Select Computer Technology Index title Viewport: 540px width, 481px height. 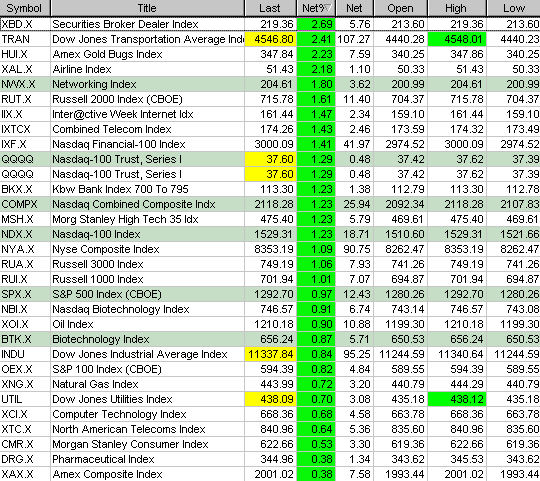click(x=119, y=414)
